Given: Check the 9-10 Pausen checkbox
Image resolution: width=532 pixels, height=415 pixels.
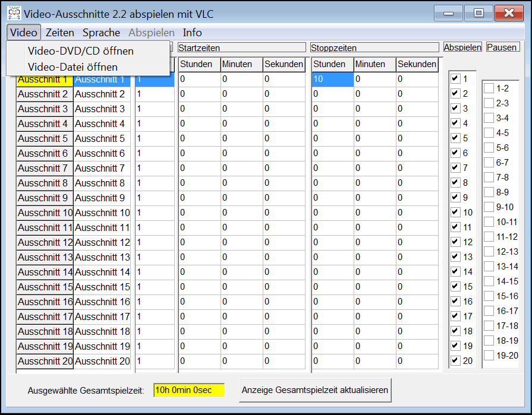Looking at the screenshot, I should pyautogui.click(x=489, y=207).
